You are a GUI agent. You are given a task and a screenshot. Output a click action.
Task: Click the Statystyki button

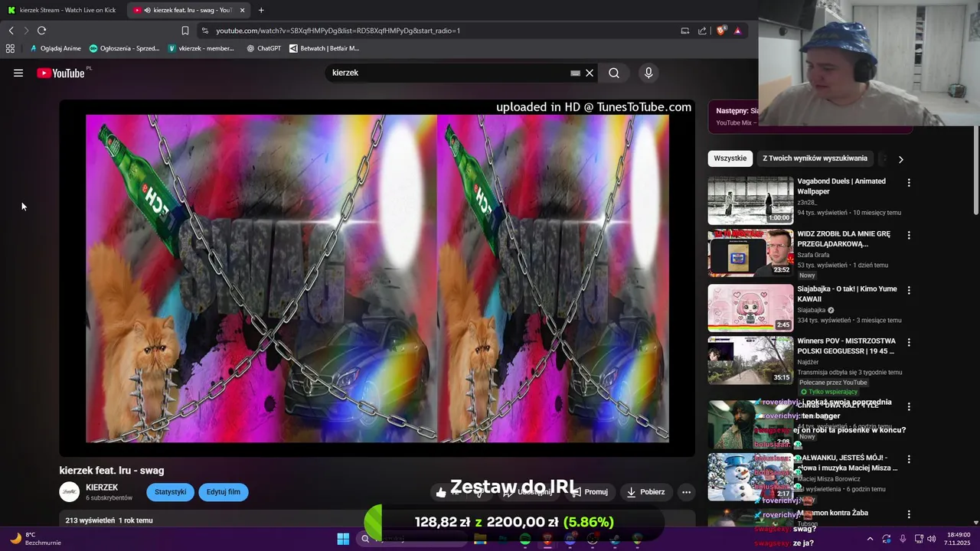(171, 492)
